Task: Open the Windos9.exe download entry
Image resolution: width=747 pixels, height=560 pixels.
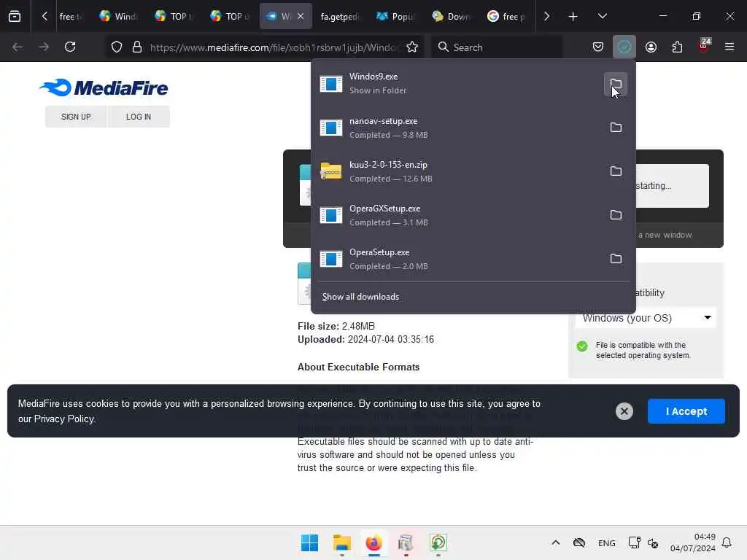Action: tap(457, 83)
